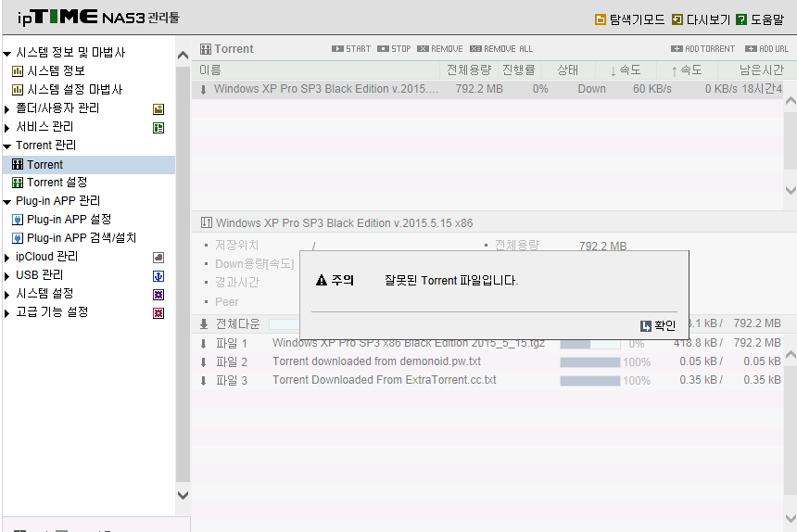Expand 폴더/사용자 관리 section
The width and height of the screenshot is (797, 532).
7,109
